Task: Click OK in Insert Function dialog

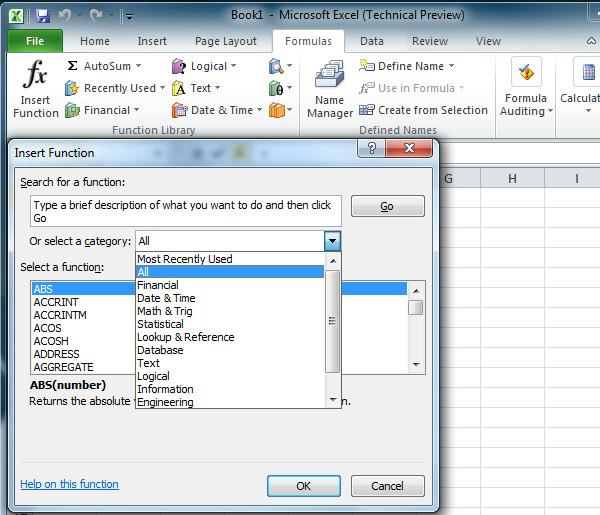Action: (303, 486)
